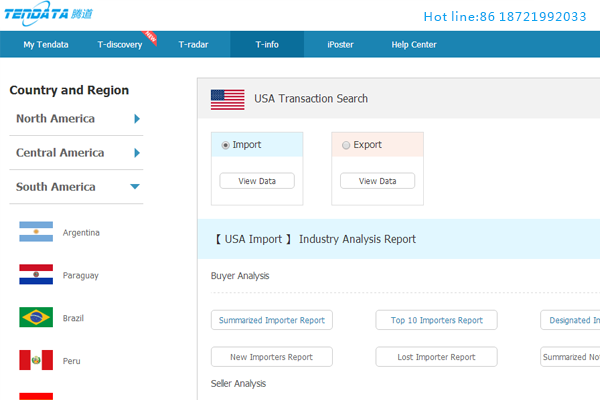Click the Tendata logo
600x400 pixels.
[x=48, y=14]
